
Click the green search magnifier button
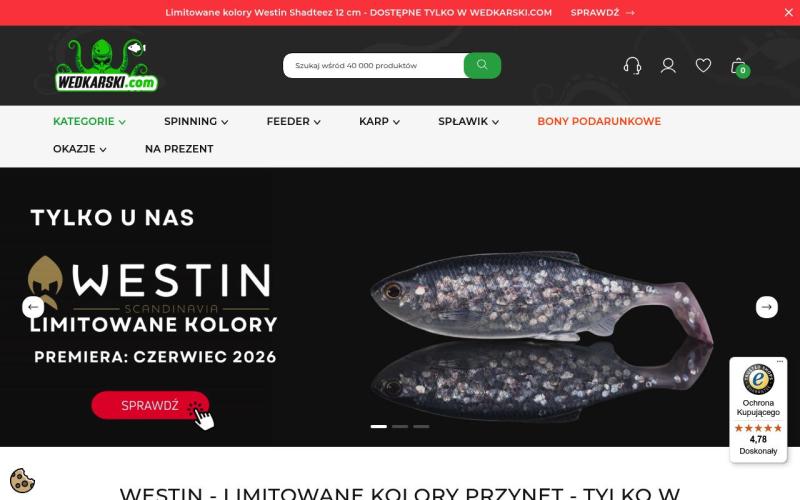pyautogui.click(x=482, y=65)
